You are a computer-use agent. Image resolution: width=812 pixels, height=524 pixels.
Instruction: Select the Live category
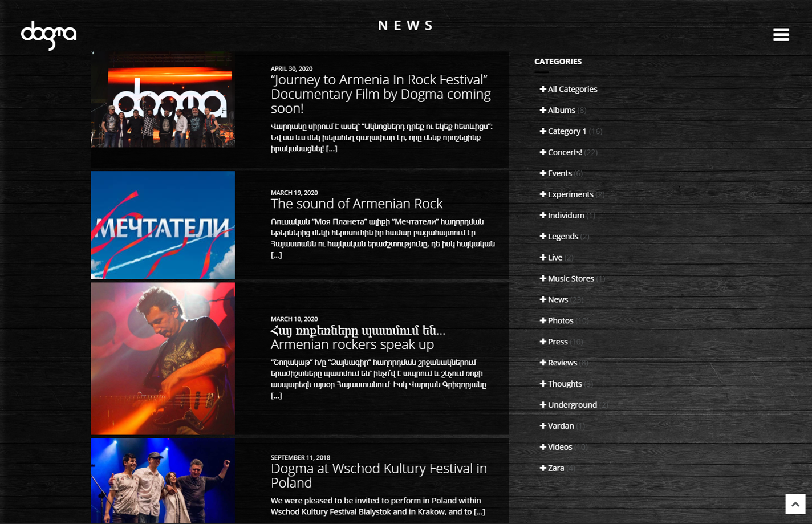(555, 258)
